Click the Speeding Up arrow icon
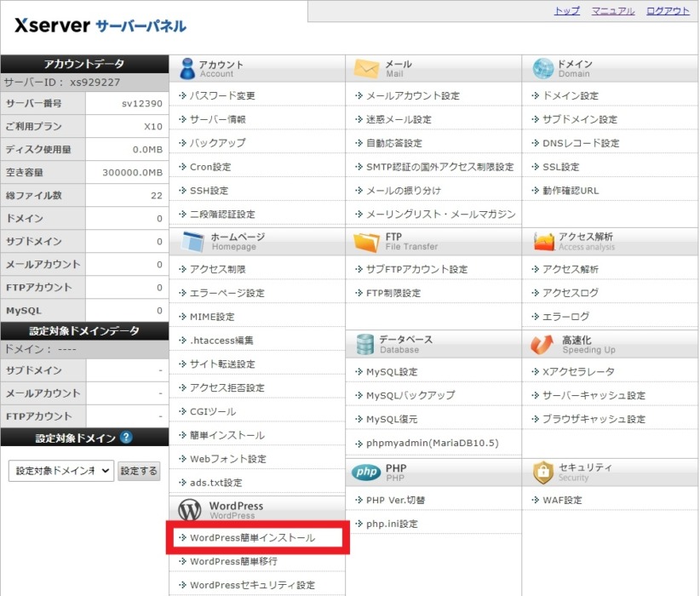 click(542, 344)
